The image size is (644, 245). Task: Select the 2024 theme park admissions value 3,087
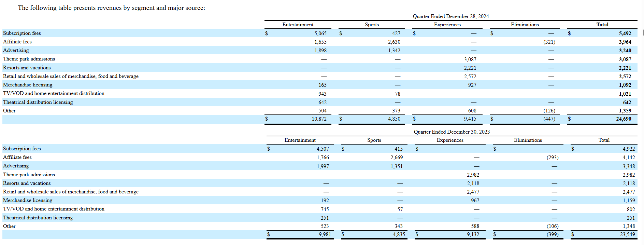pos(470,59)
